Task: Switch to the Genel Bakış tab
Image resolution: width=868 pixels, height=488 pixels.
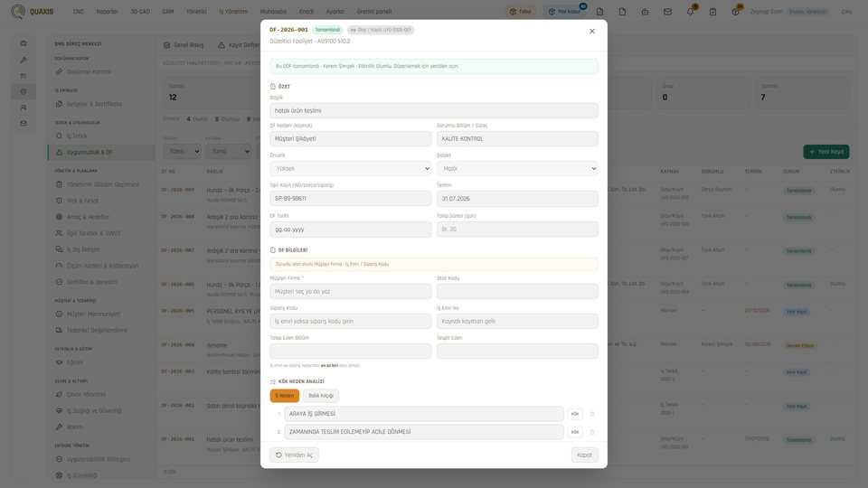Action: [184, 45]
